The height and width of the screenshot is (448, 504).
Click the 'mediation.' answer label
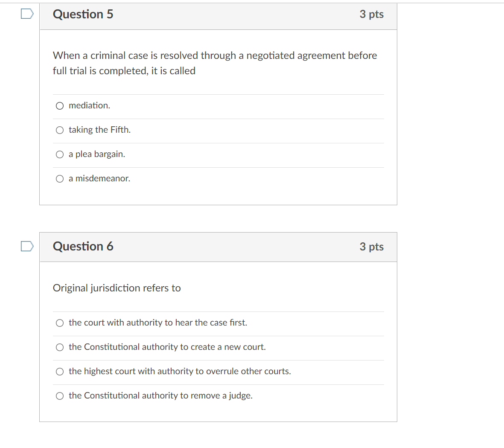(x=89, y=105)
